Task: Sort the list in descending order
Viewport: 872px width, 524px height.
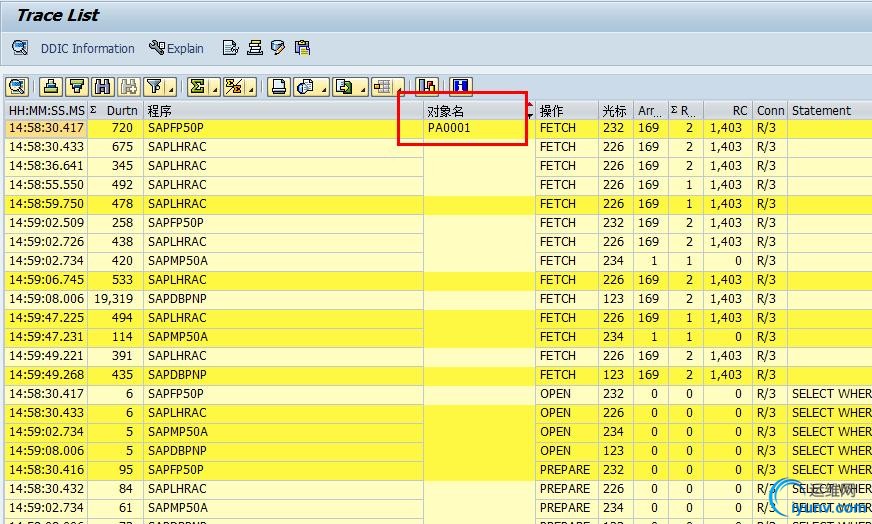Action: [x=77, y=87]
